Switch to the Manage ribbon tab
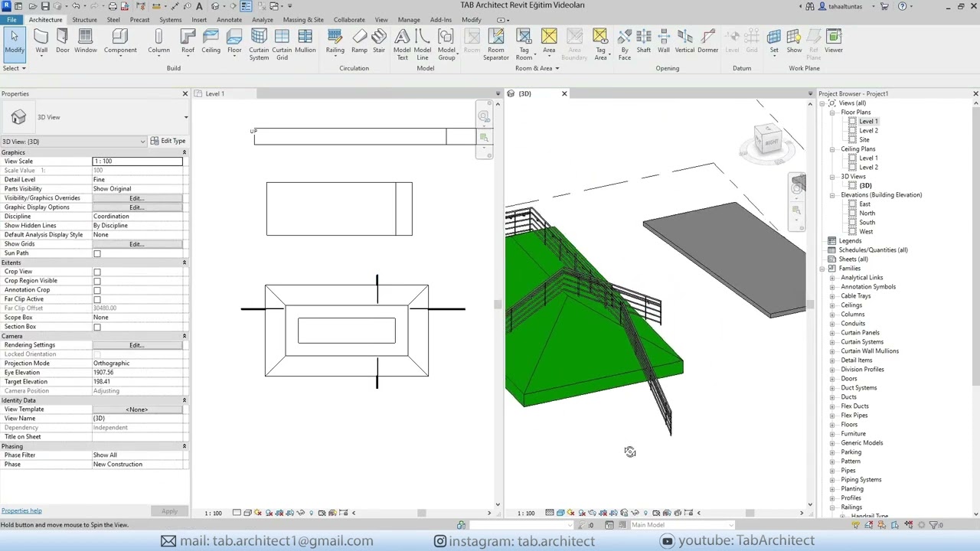The height and width of the screenshot is (551, 980). pyautogui.click(x=409, y=20)
